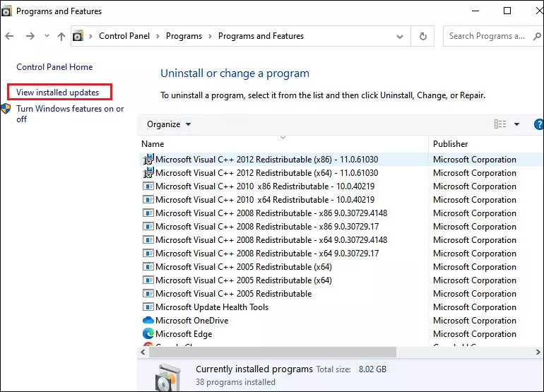Sort by the Name column header
This screenshot has height=392, width=544.
(x=153, y=144)
